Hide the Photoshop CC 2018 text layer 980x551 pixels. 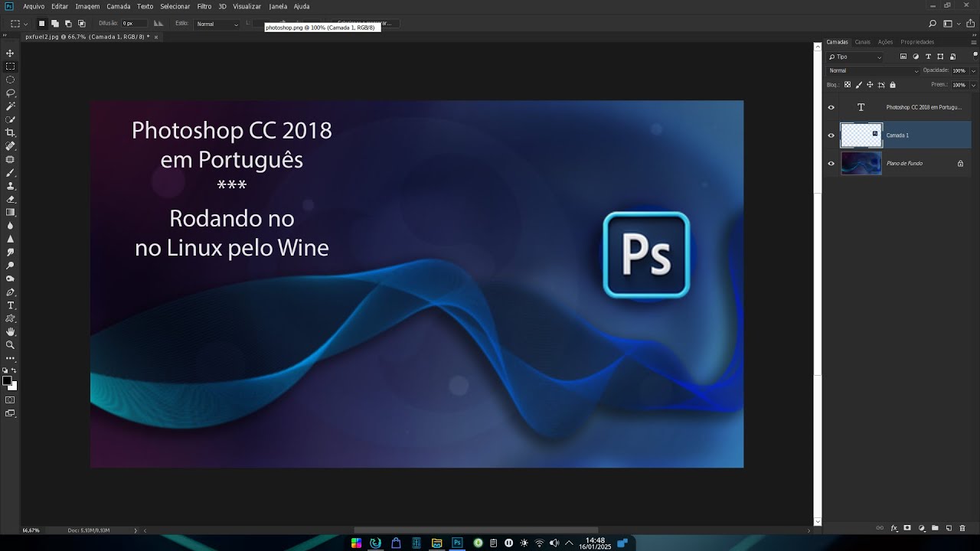pyautogui.click(x=831, y=108)
